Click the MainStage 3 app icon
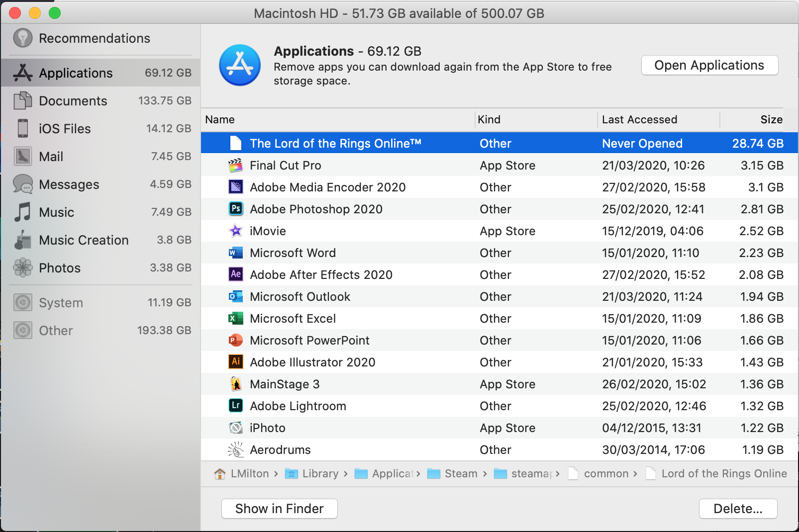Image resolution: width=799 pixels, height=532 pixels. 236,384
